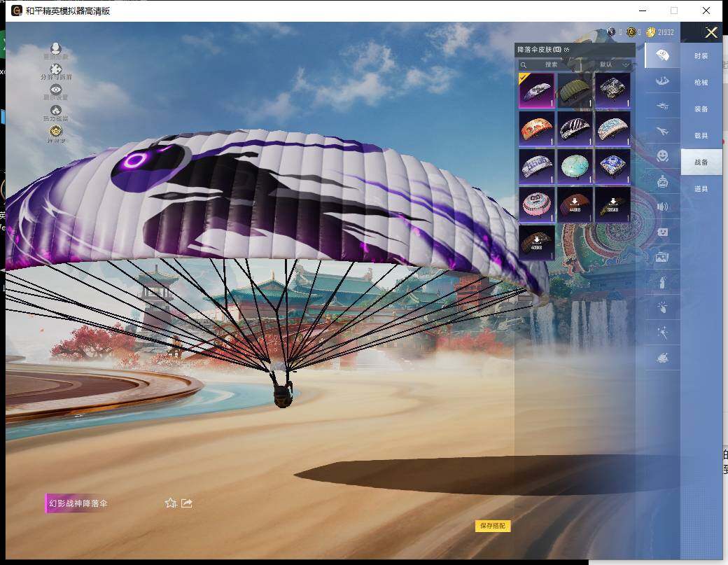Close the inventory with the X button
The height and width of the screenshot is (565, 728).
(x=711, y=33)
